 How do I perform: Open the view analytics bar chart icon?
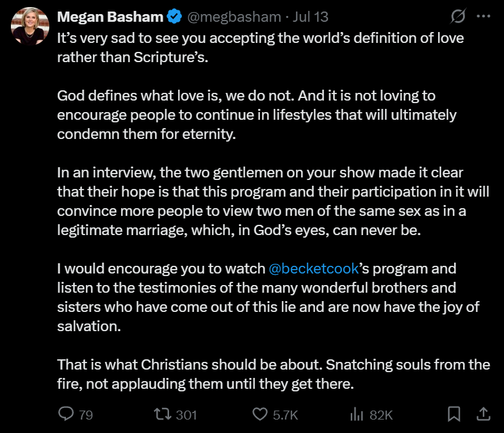pyautogui.click(x=357, y=414)
